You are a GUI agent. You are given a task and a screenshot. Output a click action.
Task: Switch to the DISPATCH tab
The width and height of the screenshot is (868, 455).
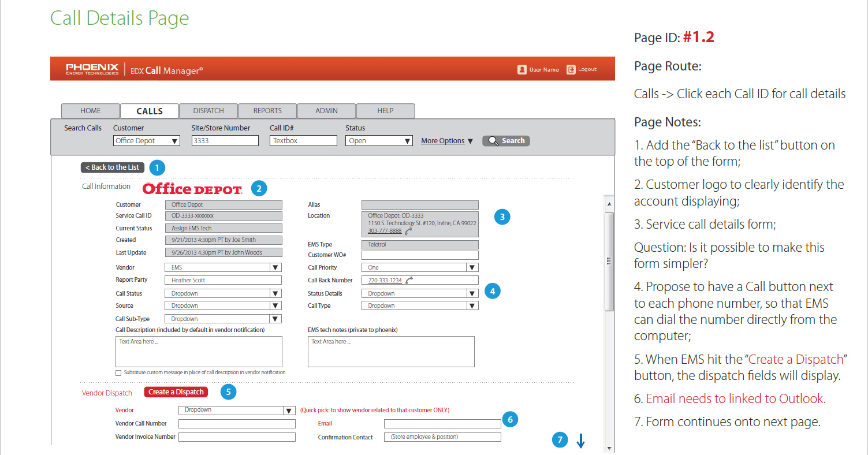click(208, 110)
